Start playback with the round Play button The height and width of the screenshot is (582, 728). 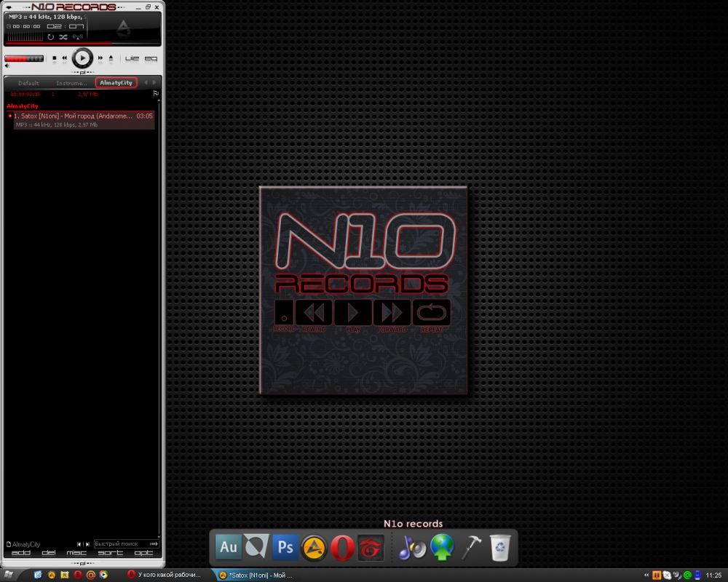point(82,58)
